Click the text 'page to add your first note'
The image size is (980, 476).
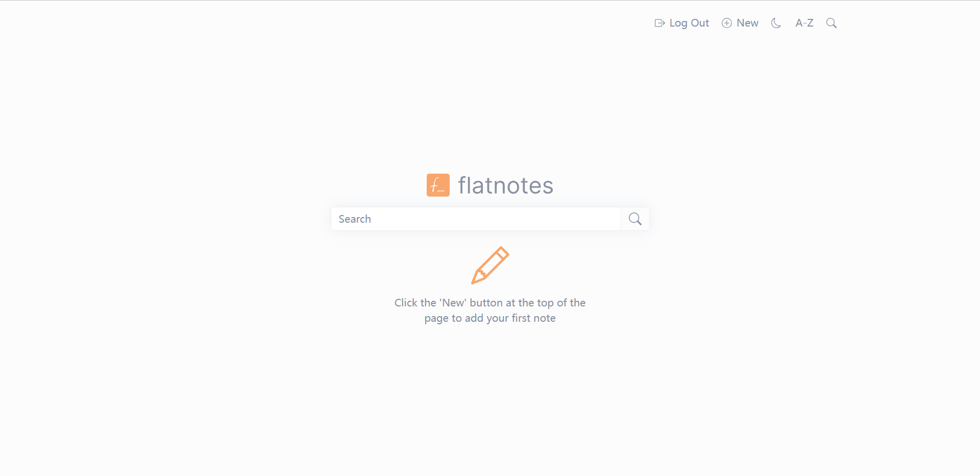click(x=490, y=318)
